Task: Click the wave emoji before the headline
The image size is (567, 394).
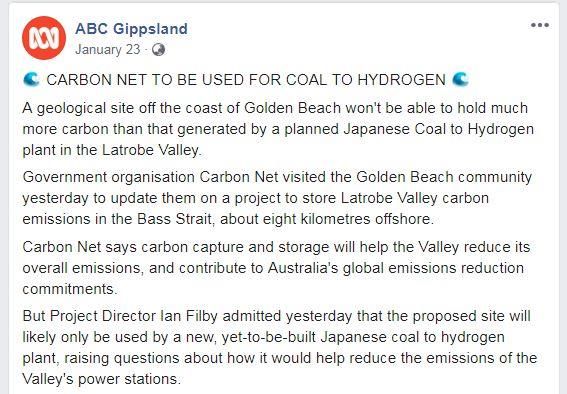Action: click(x=31, y=80)
